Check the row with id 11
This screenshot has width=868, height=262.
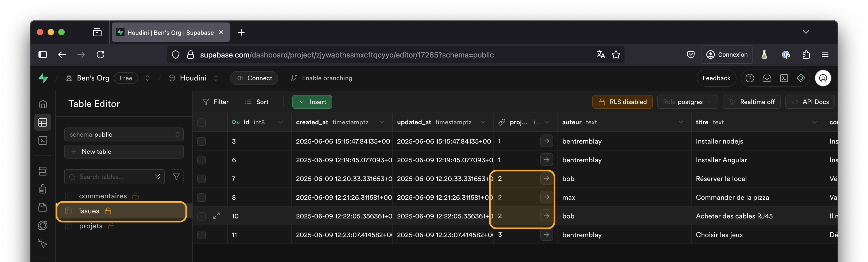click(201, 235)
